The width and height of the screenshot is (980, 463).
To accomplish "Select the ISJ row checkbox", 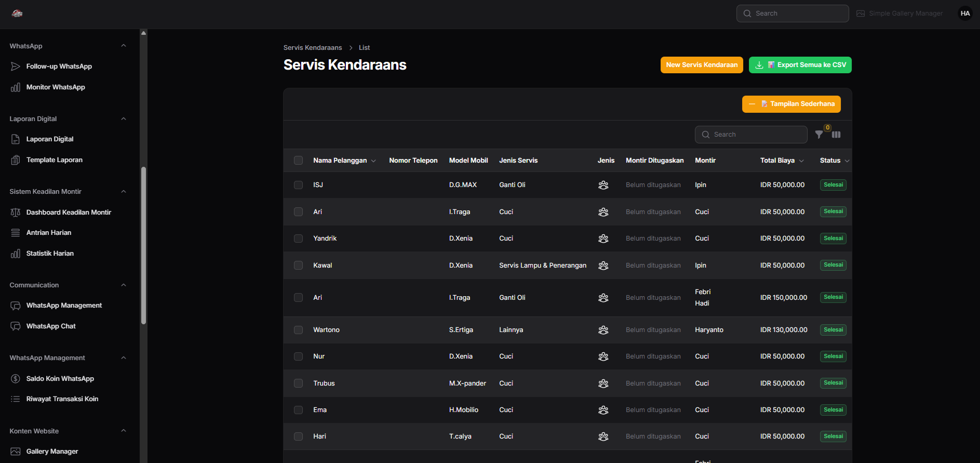I will [x=298, y=185].
